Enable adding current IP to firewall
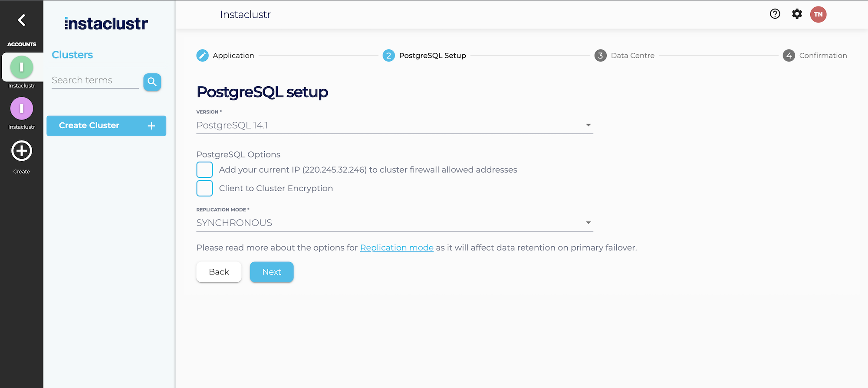Screen dimensions: 868x388 tap(204, 170)
